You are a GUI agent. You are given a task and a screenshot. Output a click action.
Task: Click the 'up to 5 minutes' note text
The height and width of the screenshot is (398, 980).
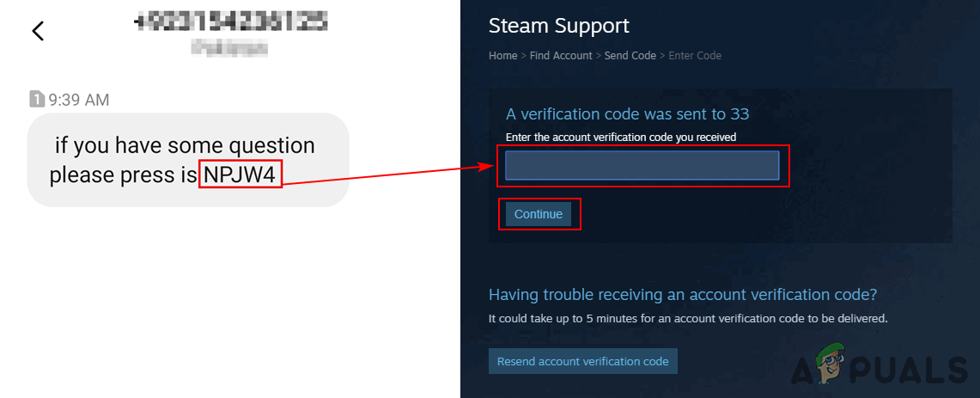pos(687,318)
